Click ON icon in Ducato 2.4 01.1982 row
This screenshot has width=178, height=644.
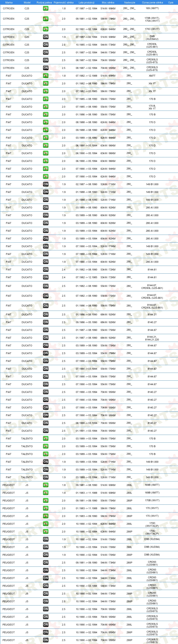click(46, 270)
